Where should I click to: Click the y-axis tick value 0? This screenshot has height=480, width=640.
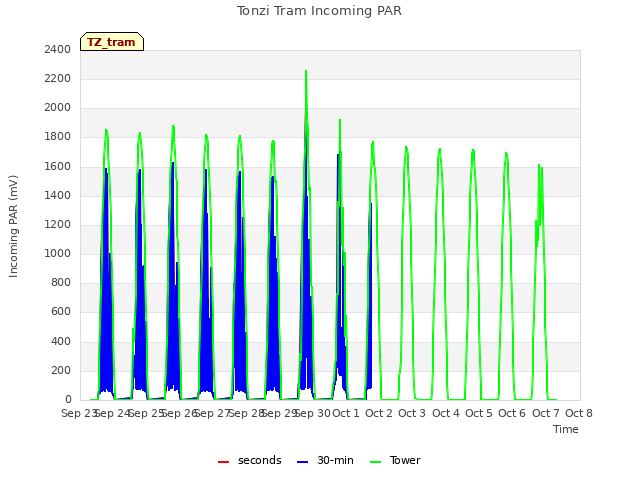[x=68, y=400]
